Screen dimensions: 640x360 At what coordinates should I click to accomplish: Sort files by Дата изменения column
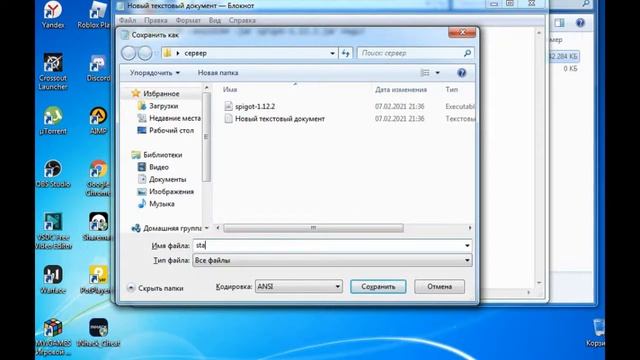(x=401, y=89)
